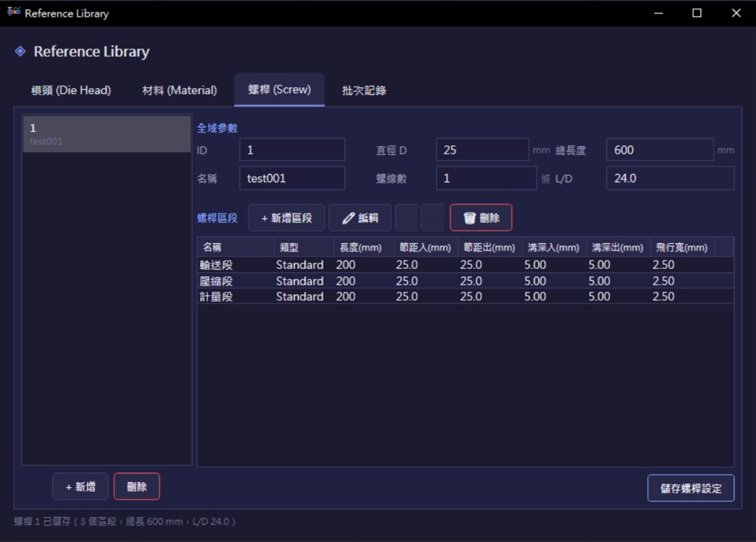Image resolution: width=756 pixels, height=542 pixels.
Task: Click Standard in the 輸送段 row
Action: click(x=299, y=264)
